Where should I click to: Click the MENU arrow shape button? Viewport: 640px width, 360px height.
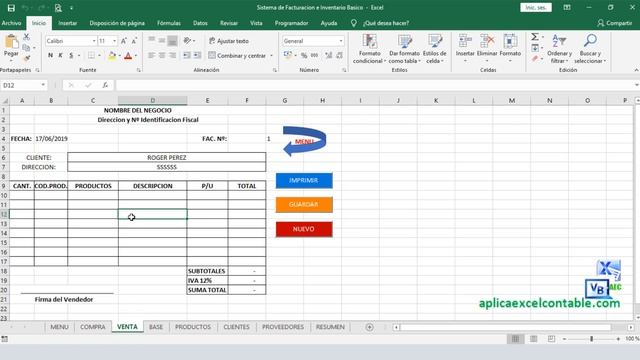coord(304,141)
